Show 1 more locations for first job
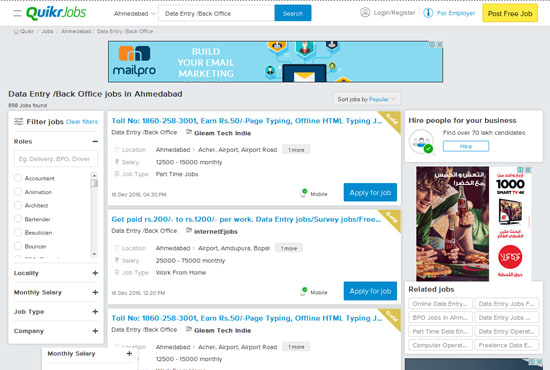The width and height of the screenshot is (550, 370). click(296, 150)
